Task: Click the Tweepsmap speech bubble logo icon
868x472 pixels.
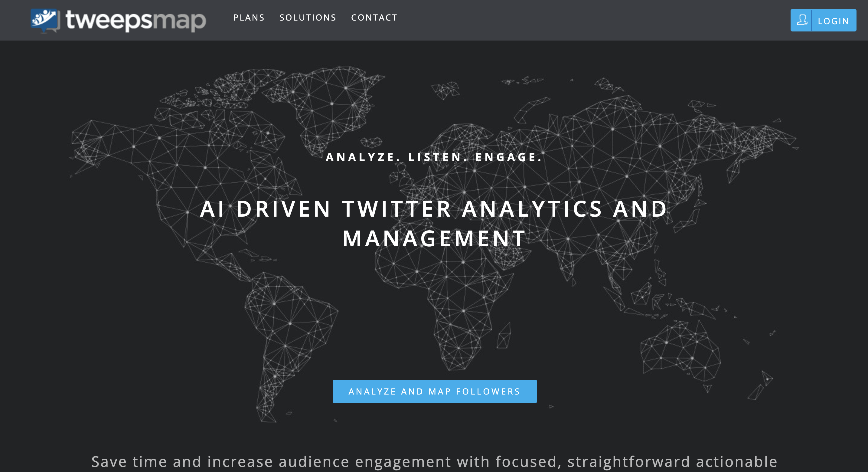Action: pyautogui.click(x=45, y=20)
